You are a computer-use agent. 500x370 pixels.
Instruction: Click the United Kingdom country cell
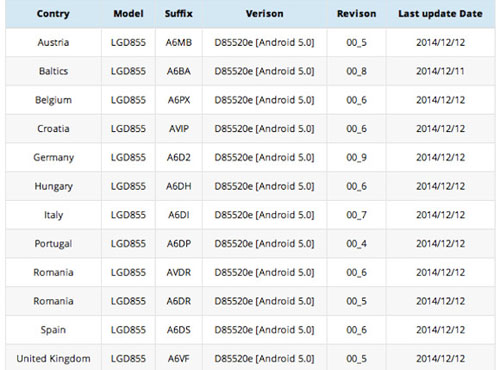point(53,359)
